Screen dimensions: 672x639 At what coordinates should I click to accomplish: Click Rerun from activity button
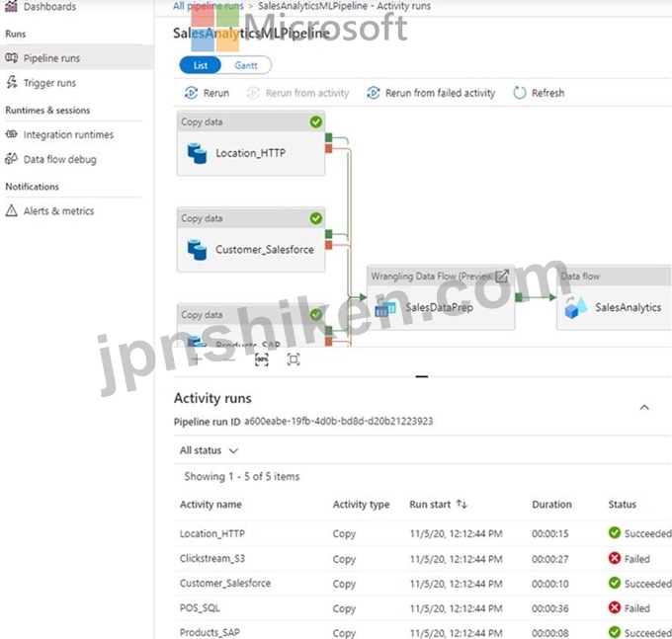coord(298,93)
